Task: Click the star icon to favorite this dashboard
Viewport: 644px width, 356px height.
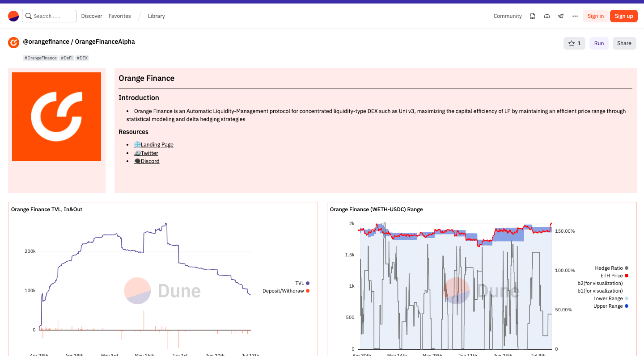Action: tap(571, 43)
